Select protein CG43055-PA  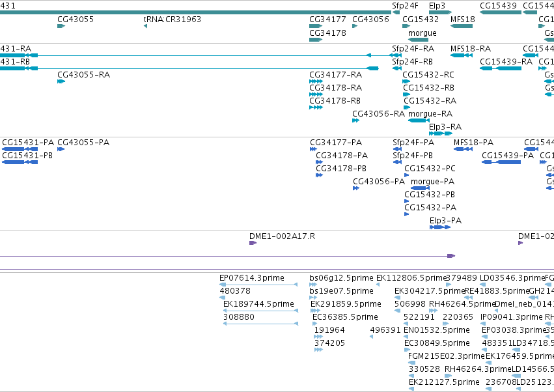(83, 143)
